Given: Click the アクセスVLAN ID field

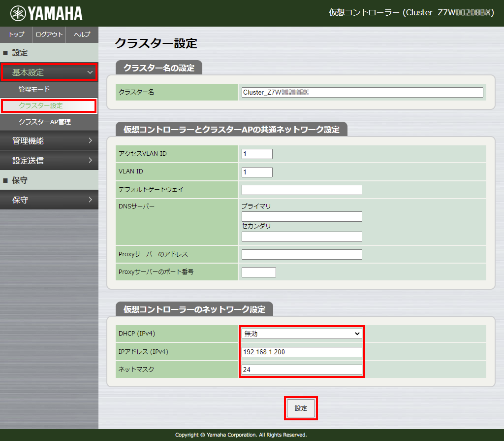Looking at the screenshot, I should pyautogui.click(x=257, y=154).
